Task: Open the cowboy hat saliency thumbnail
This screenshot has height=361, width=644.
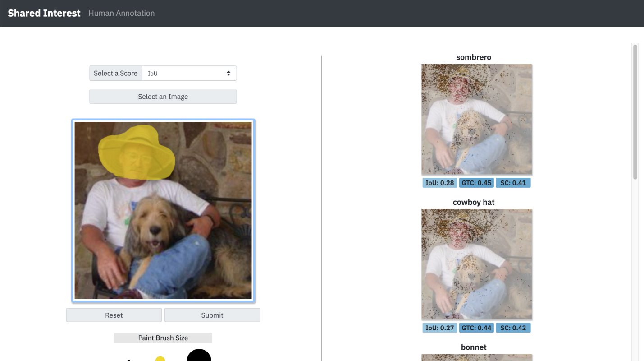Action: tap(476, 264)
